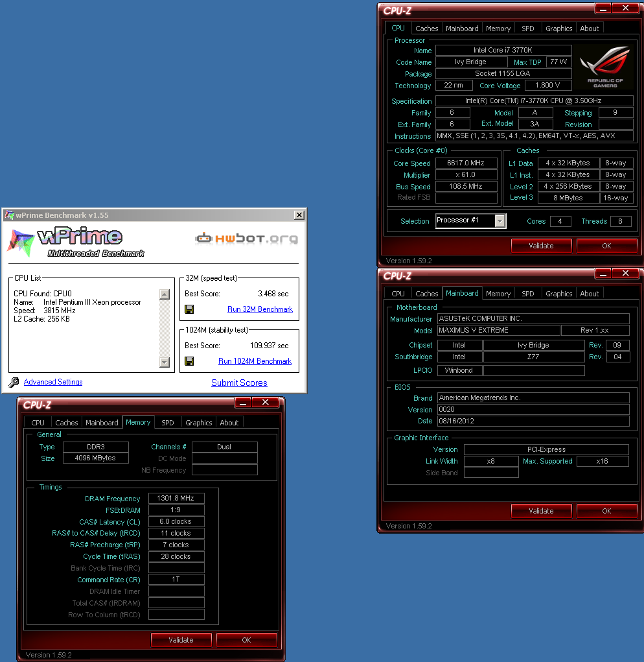Click Validate in the CPU-Z Memory window
The height and width of the screenshot is (662, 644).
click(181, 640)
